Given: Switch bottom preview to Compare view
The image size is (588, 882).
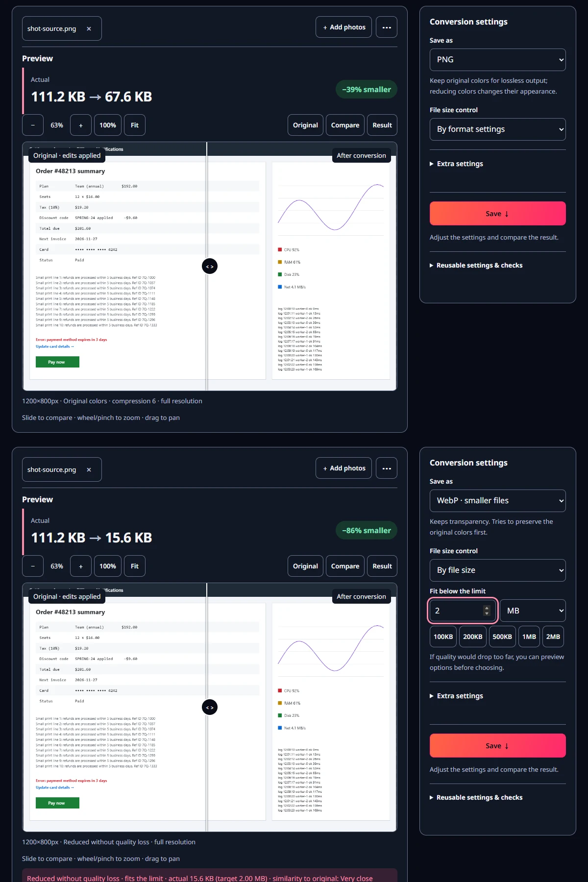Looking at the screenshot, I should point(345,566).
